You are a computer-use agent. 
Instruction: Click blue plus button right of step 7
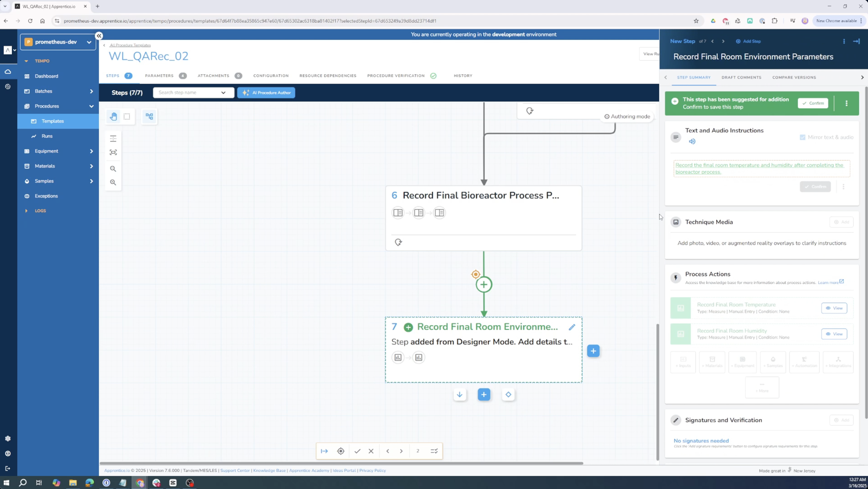click(593, 351)
